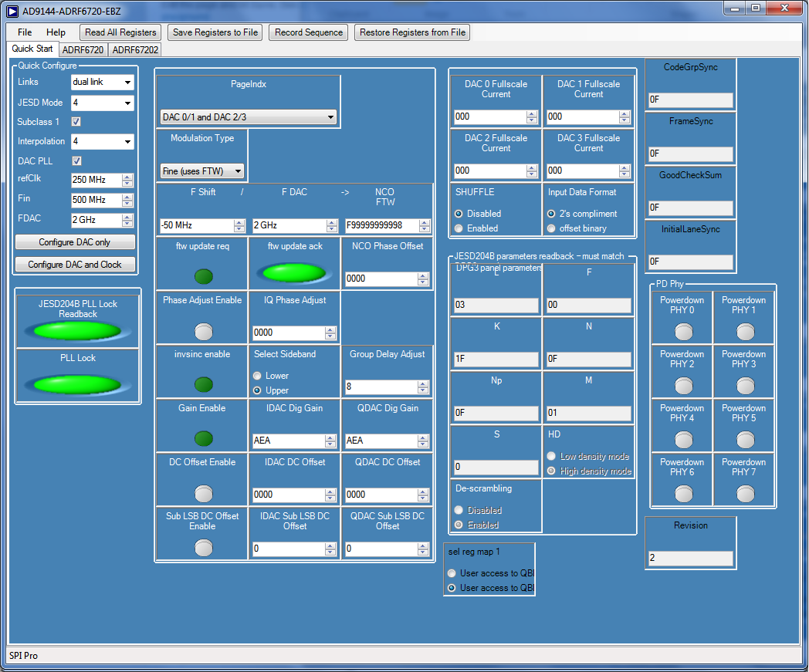
Task: Toggle the Gain Enable green LED
Action: (x=202, y=438)
